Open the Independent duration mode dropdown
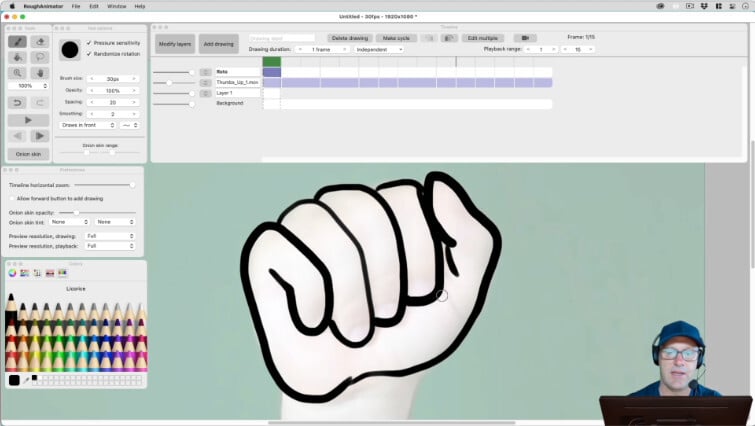Screen dimensions: 755x426 (379, 50)
